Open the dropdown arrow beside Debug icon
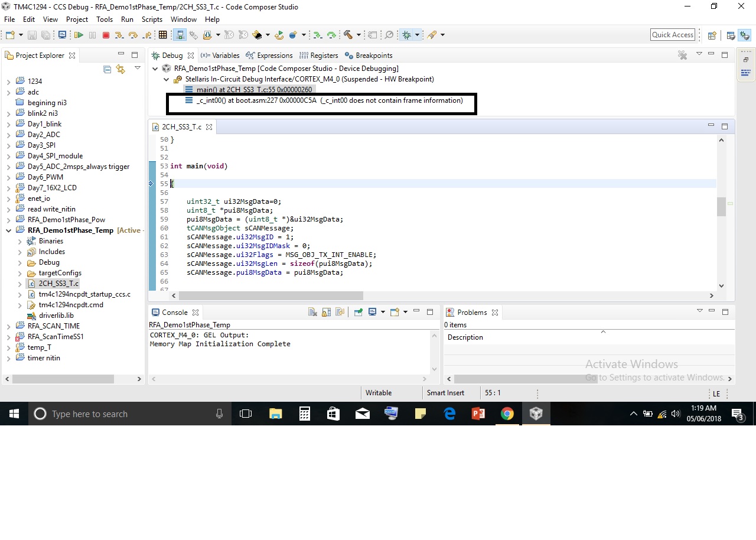The image size is (756, 540). 417,35
